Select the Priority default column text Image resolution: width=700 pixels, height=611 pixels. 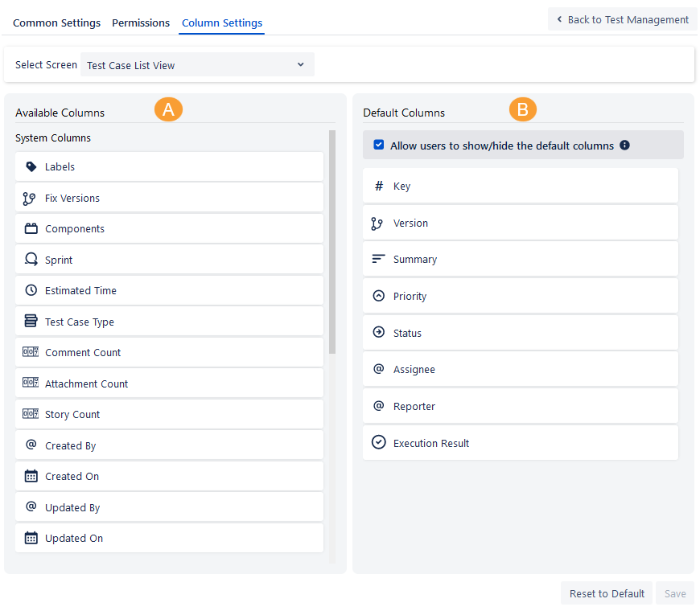410,297
